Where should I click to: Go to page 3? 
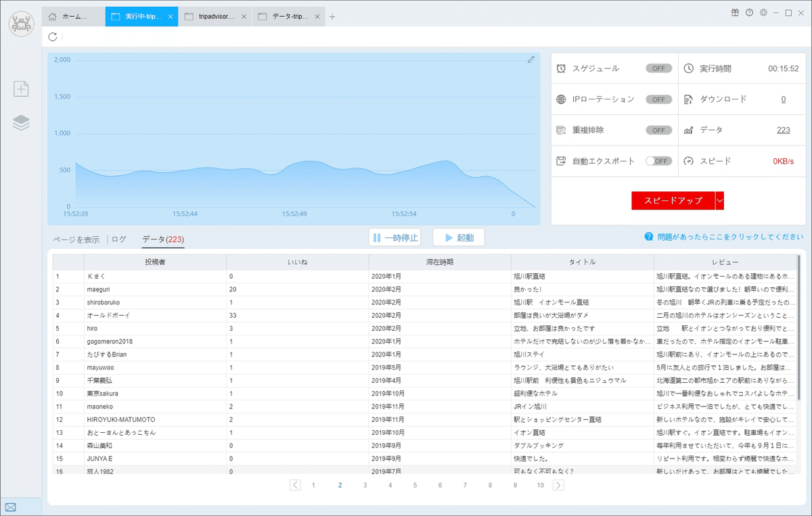tap(365, 486)
